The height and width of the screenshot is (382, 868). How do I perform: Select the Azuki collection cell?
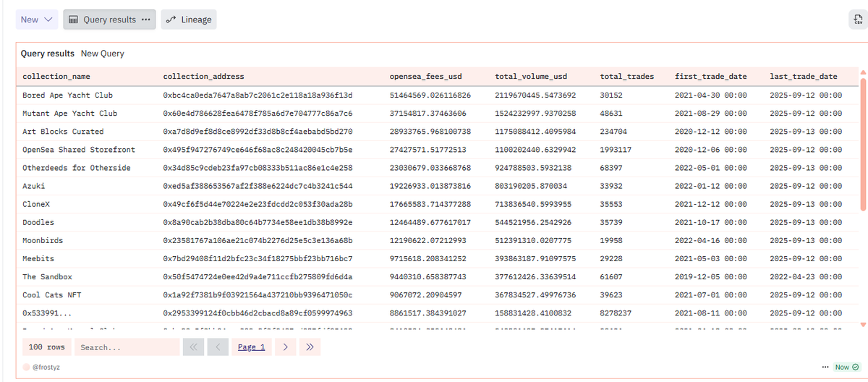[x=33, y=186]
